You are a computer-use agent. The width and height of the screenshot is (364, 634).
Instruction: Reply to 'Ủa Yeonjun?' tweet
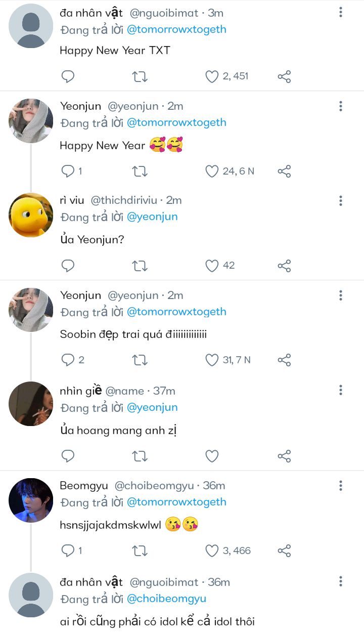[68, 266]
